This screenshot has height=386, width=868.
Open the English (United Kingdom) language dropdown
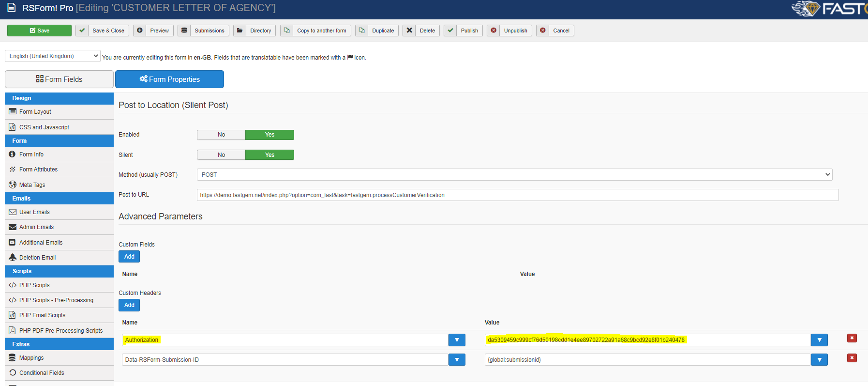[53, 56]
